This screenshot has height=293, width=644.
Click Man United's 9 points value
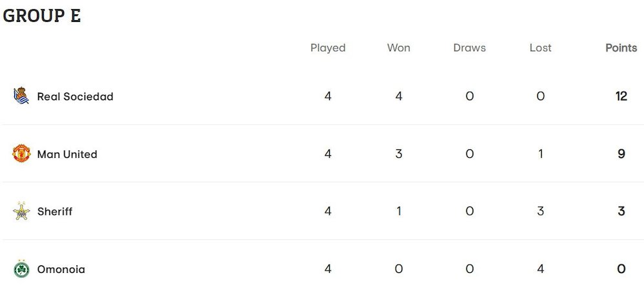coord(621,154)
